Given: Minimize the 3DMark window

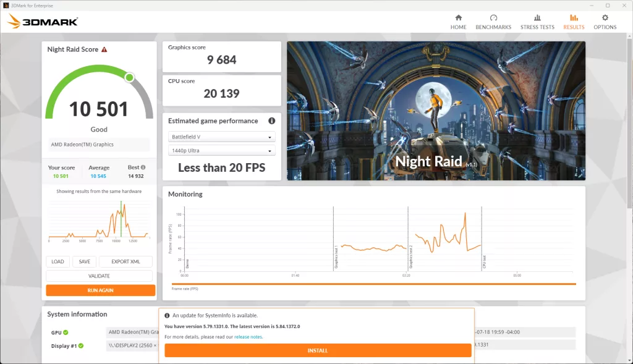Looking at the screenshot, I should 592,5.
